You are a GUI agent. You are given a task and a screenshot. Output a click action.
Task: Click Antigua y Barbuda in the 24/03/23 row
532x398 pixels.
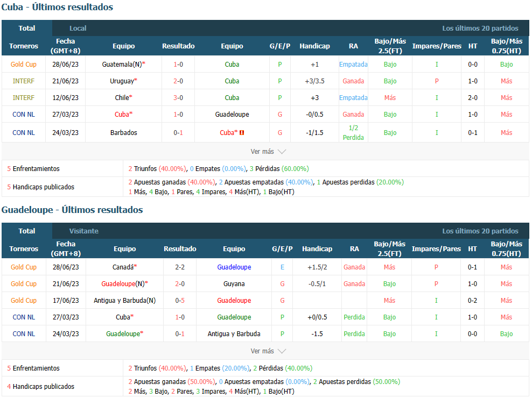pyautogui.click(x=234, y=333)
